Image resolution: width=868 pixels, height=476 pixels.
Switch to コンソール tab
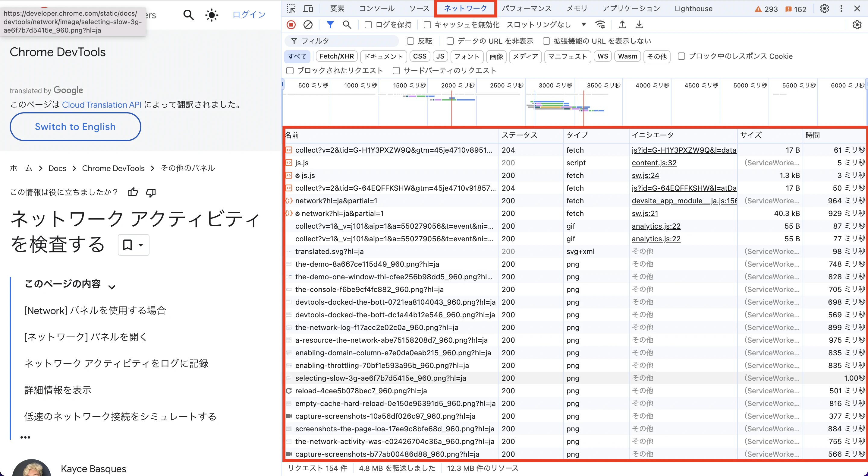377,8
